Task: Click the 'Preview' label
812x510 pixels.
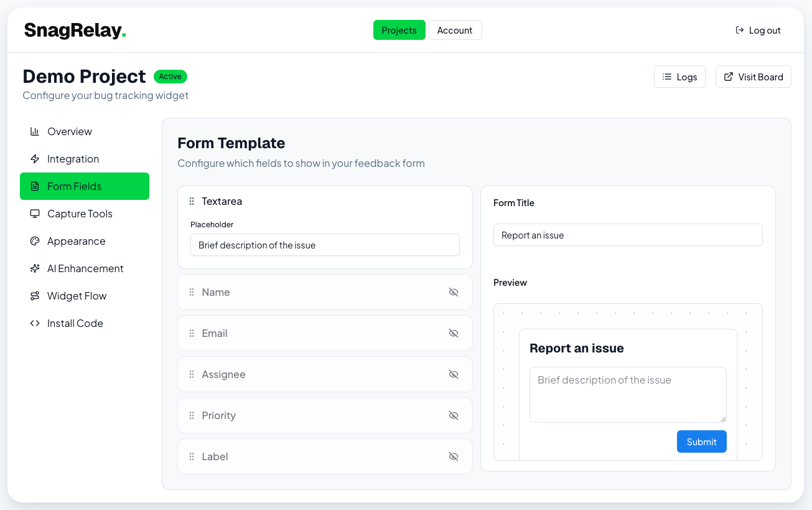Action: pos(510,282)
